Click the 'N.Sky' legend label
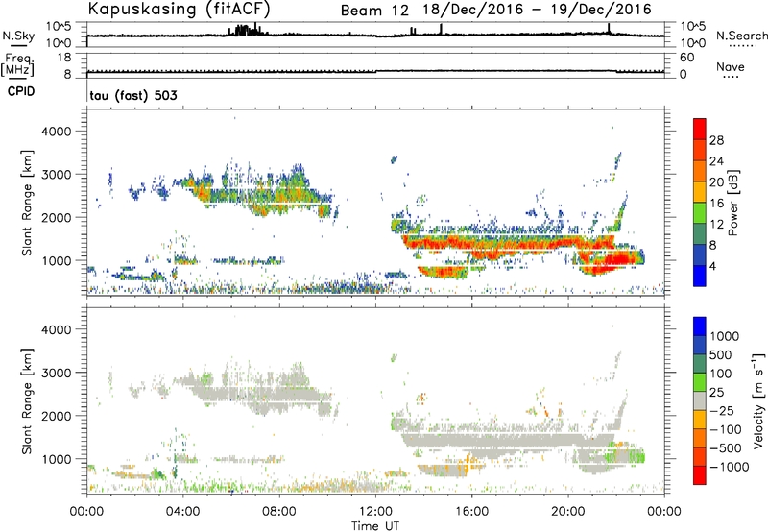The image size is (768, 532). (18, 36)
